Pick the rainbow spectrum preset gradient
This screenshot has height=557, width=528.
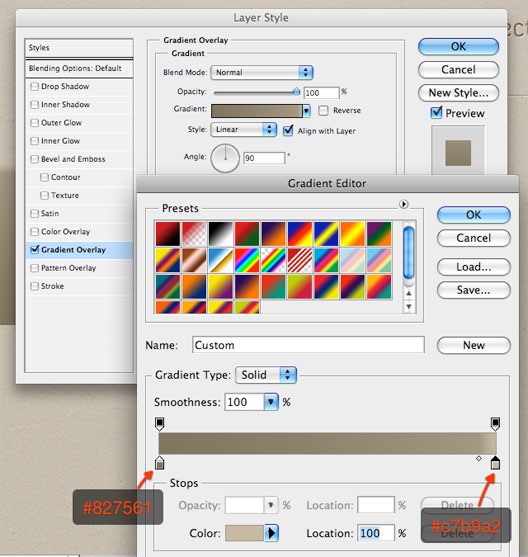pos(247,260)
